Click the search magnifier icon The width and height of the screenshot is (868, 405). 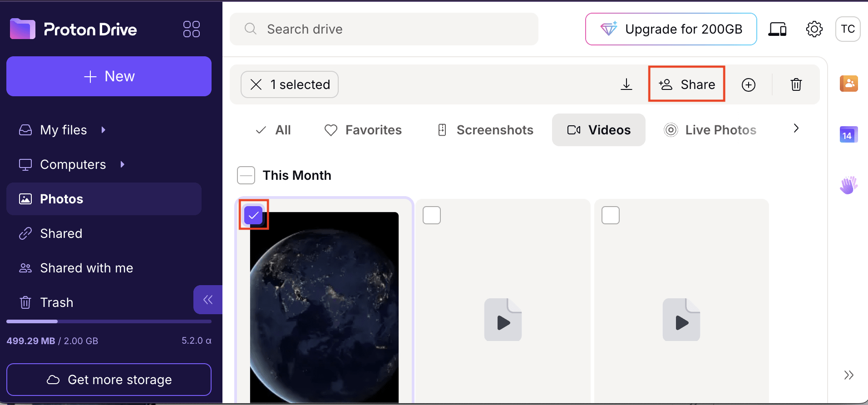[x=250, y=29]
